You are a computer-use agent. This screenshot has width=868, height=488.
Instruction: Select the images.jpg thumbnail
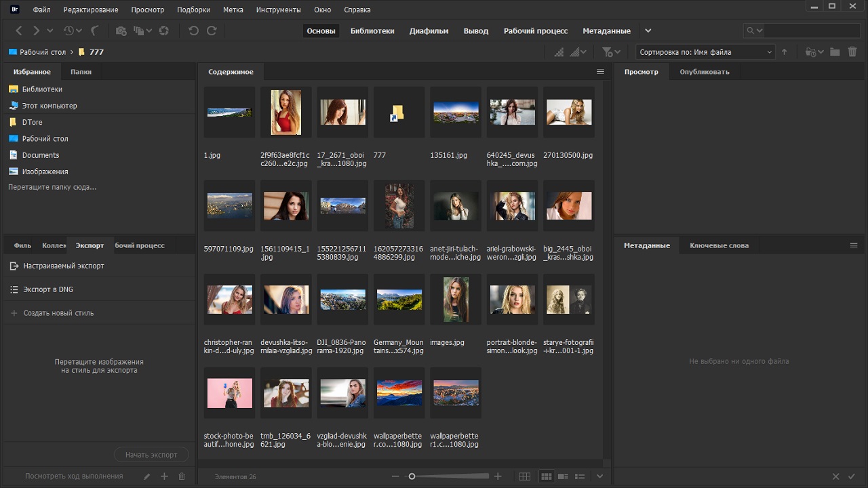455,300
